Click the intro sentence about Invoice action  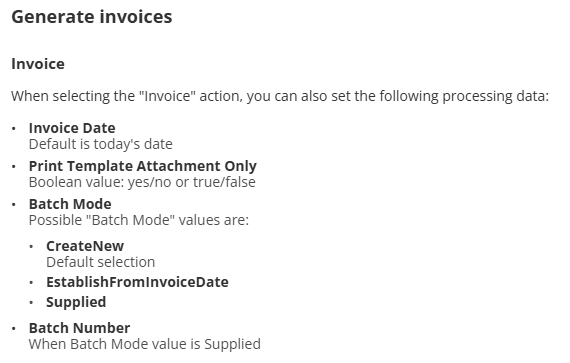[280, 97]
